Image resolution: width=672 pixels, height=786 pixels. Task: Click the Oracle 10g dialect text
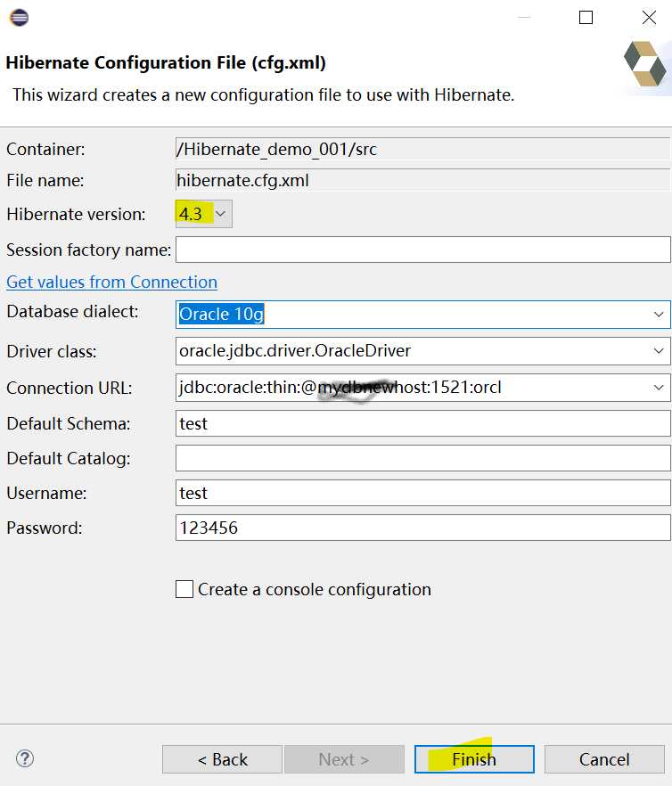click(x=221, y=314)
